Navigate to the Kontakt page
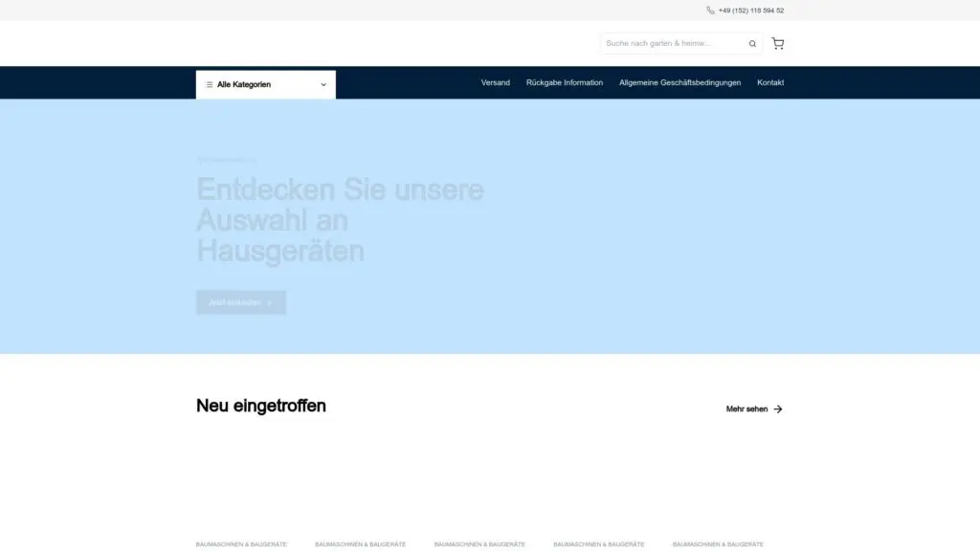This screenshot has width=980, height=551. tap(770, 82)
